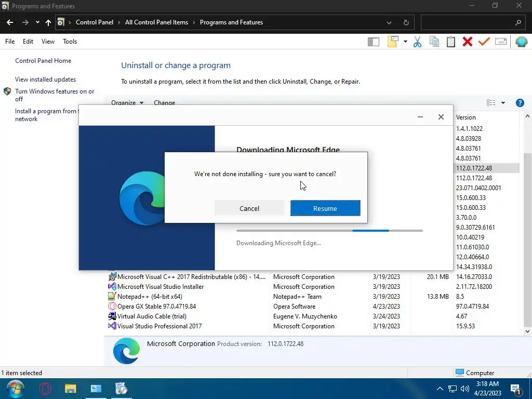The width and height of the screenshot is (532, 399).
Task: Click the Change button in command bar
Action: 165,102
